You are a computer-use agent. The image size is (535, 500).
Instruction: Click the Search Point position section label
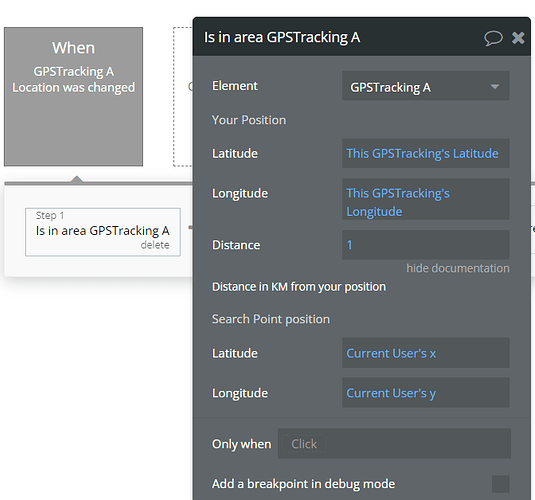point(271,319)
